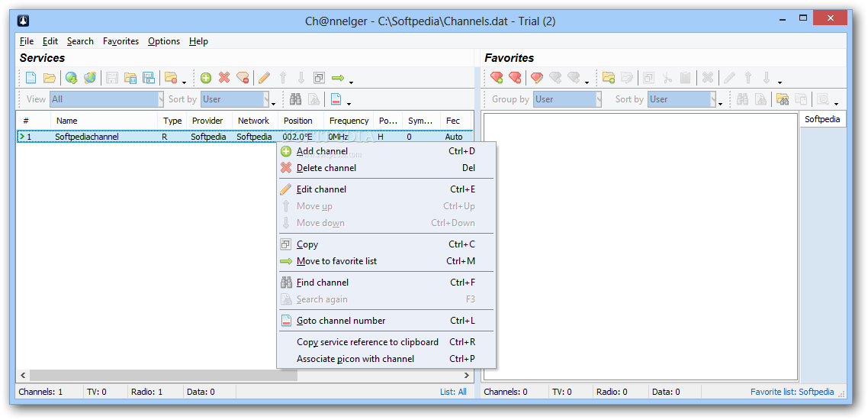Click the folder with binoculars icon in Favorites toolbar
The height and width of the screenshot is (420, 868).
click(x=783, y=100)
